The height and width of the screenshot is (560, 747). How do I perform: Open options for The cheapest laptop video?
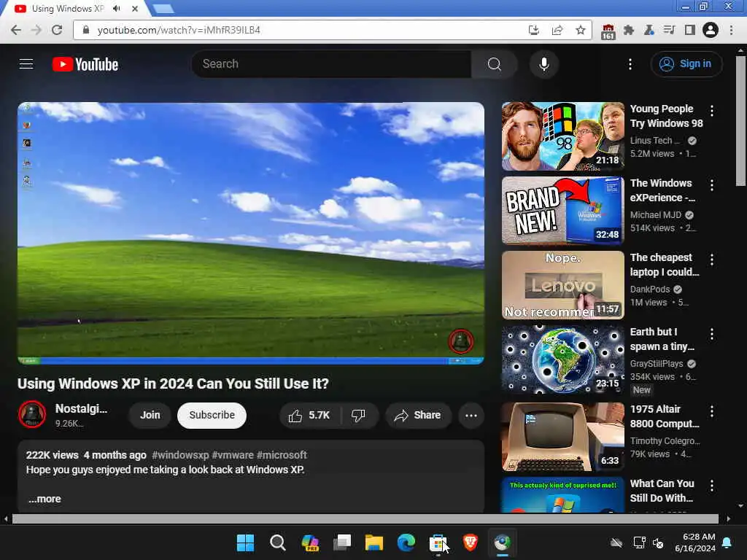point(712,260)
